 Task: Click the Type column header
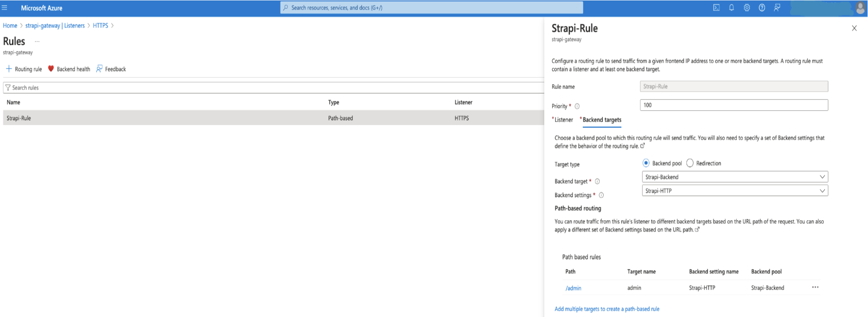[334, 102]
